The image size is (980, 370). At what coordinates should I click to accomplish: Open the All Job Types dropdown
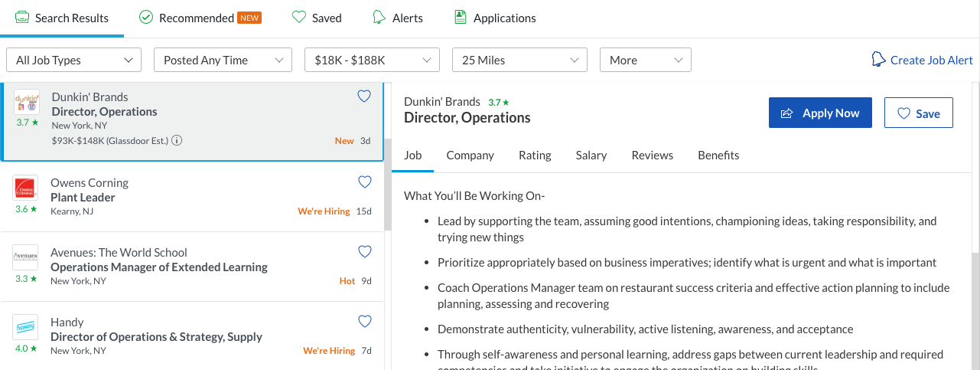pos(74,60)
